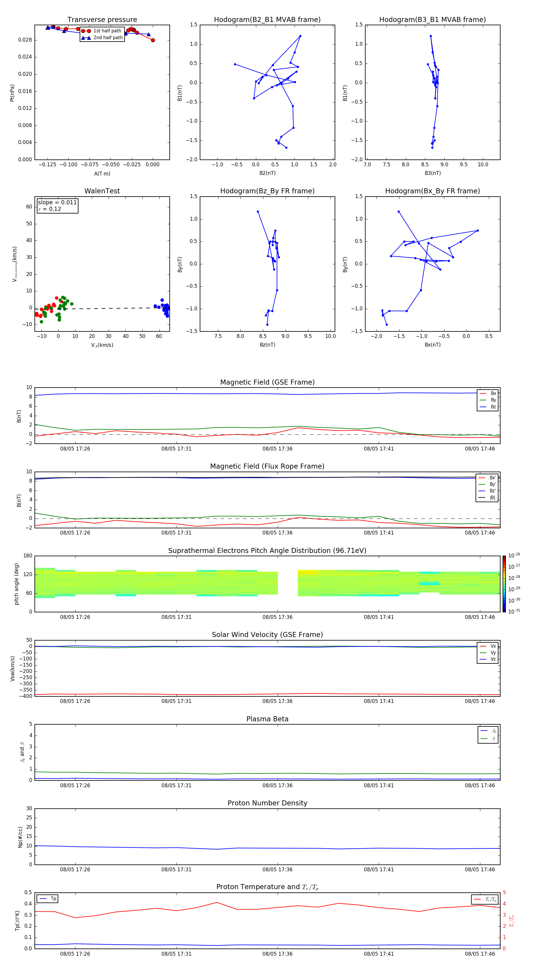535x980 pixels.
Task: Click the 'Pt(nPa)' y-axis label
Action: click(12, 93)
